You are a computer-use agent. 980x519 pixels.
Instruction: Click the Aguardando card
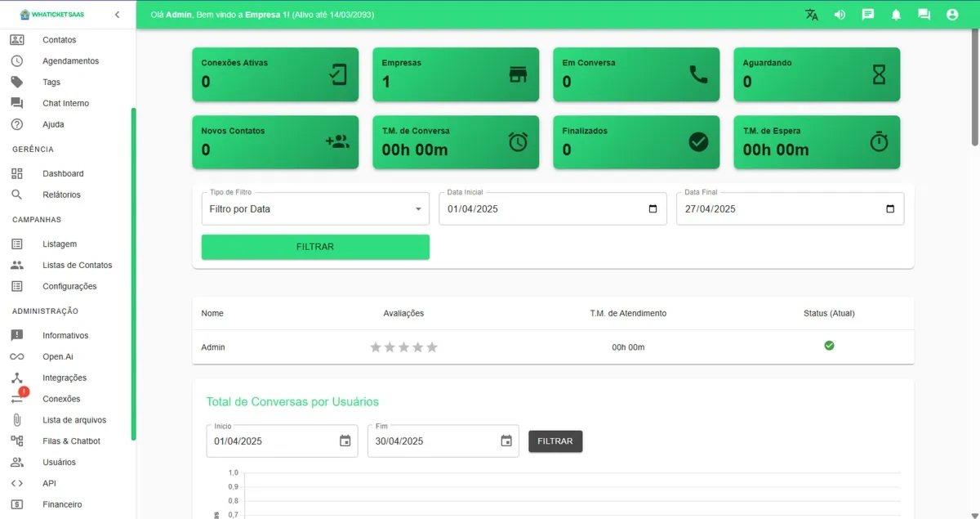[x=817, y=74]
